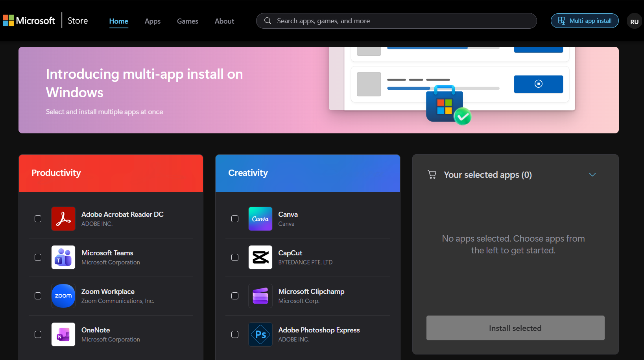Click the Multi-app install button

coord(584,20)
